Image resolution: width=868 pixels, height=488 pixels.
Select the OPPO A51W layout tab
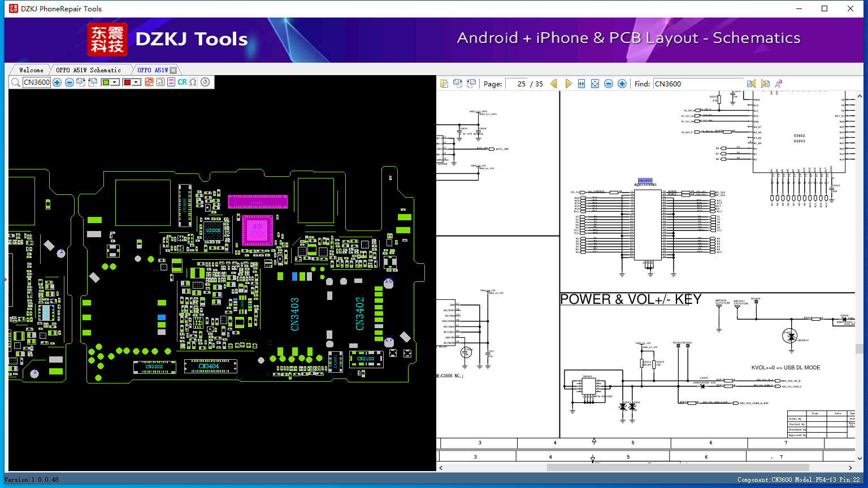coord(153,70)
